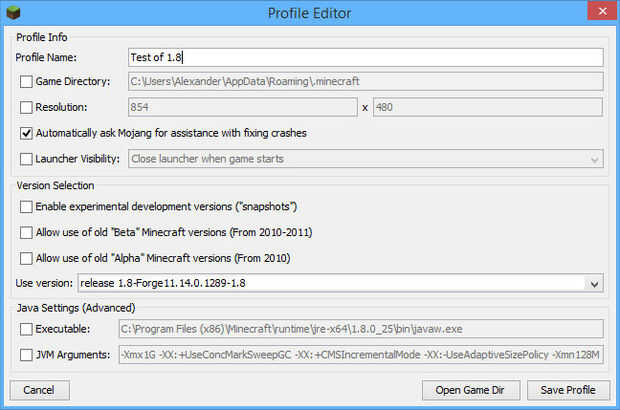
Task: Click the Profile Editor title text
Action: coord(310,13)
